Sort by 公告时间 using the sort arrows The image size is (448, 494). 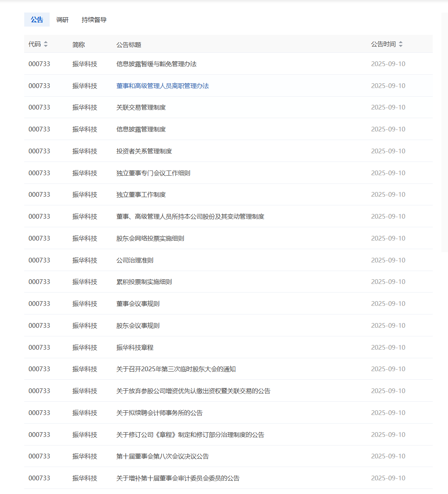click(401, 44)
